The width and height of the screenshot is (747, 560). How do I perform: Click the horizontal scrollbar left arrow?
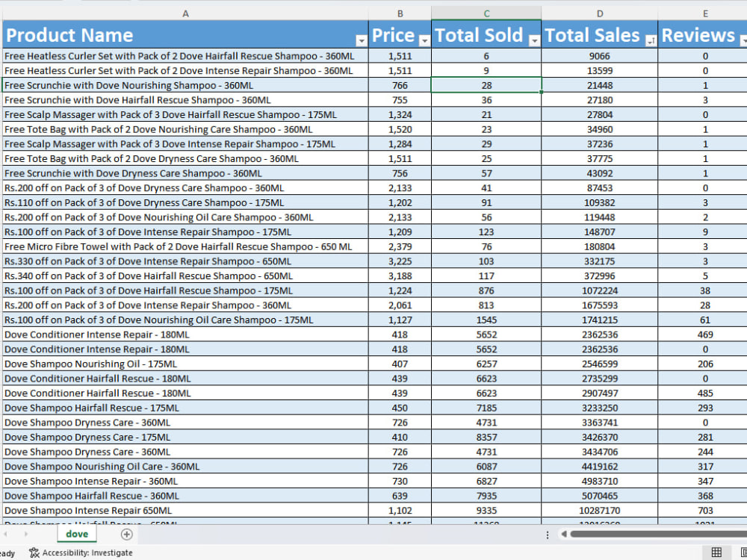pos(563,535)
